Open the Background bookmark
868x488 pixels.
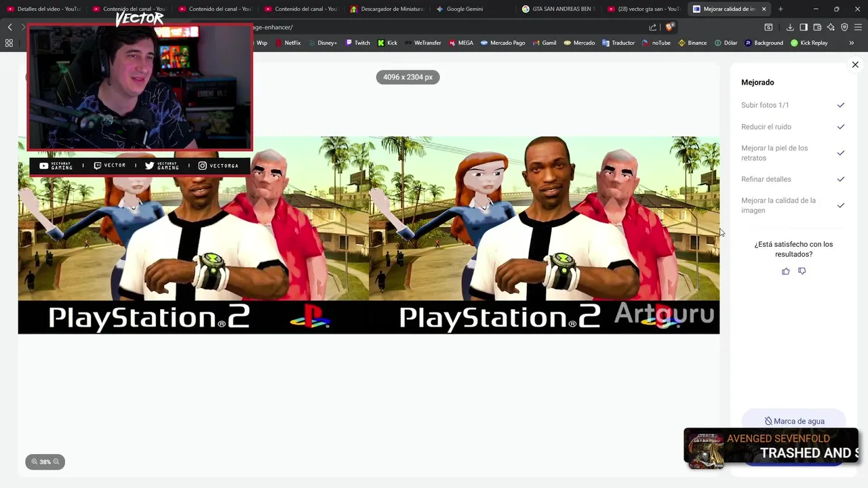(x=764, y=43)
